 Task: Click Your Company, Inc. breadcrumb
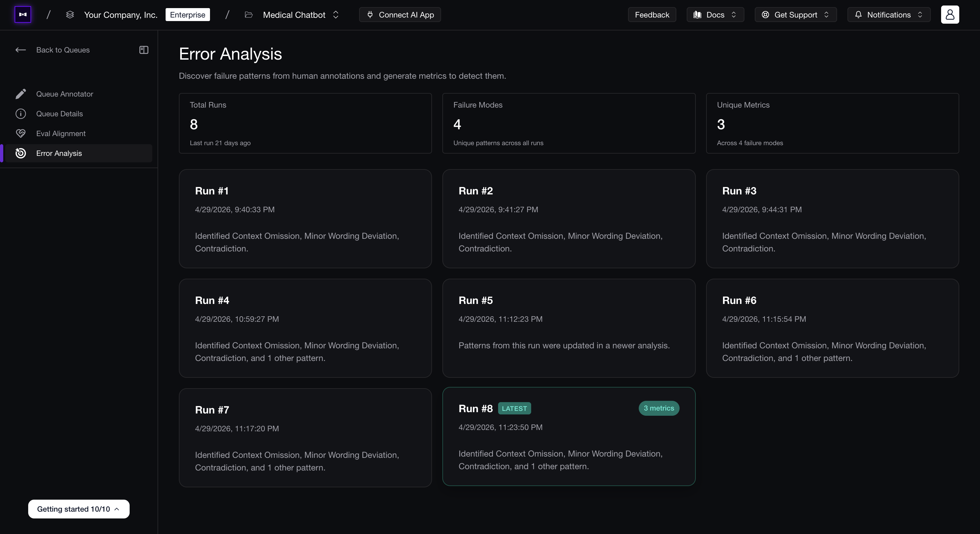click(x=121, y=15)
